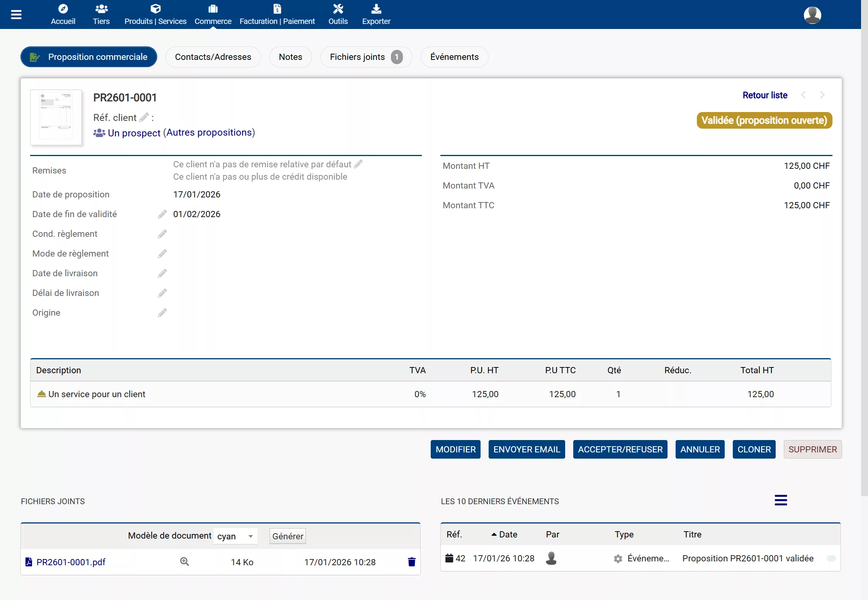Edit the Origine field pencil

(162, 313)
